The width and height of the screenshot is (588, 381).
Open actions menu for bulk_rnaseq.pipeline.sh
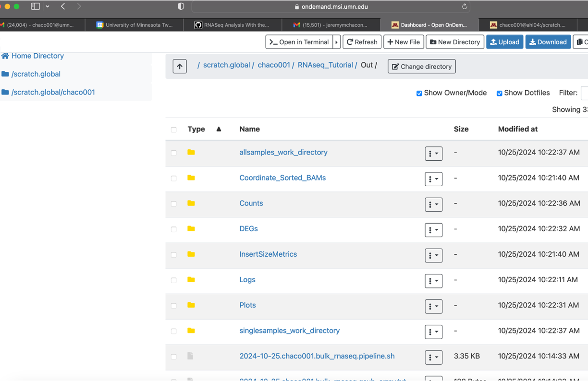click(x=433, y=357)
